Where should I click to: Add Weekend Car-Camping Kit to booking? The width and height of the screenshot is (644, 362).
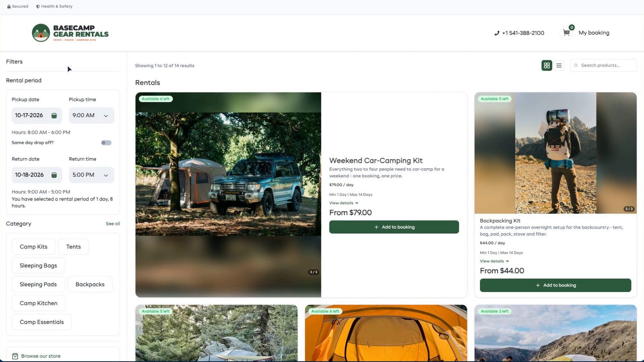pyautogui.click(x=394, y=227)
